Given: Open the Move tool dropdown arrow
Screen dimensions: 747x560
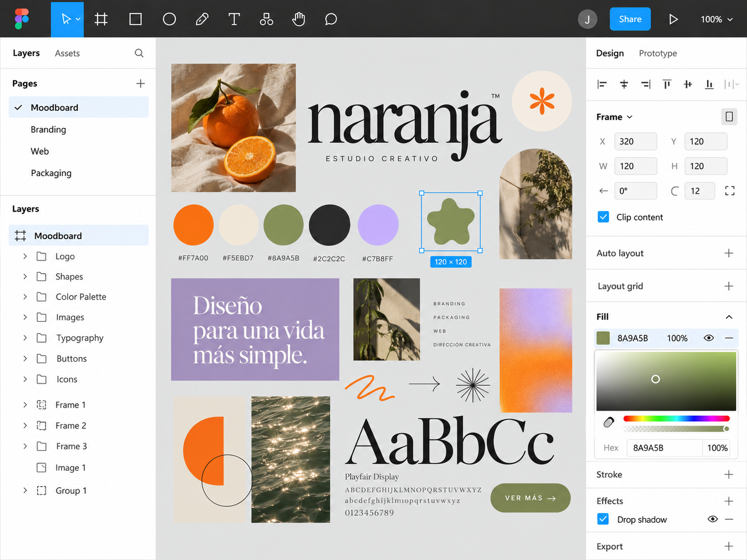Looking at the screenshot, I should click(x=78, y=19).
